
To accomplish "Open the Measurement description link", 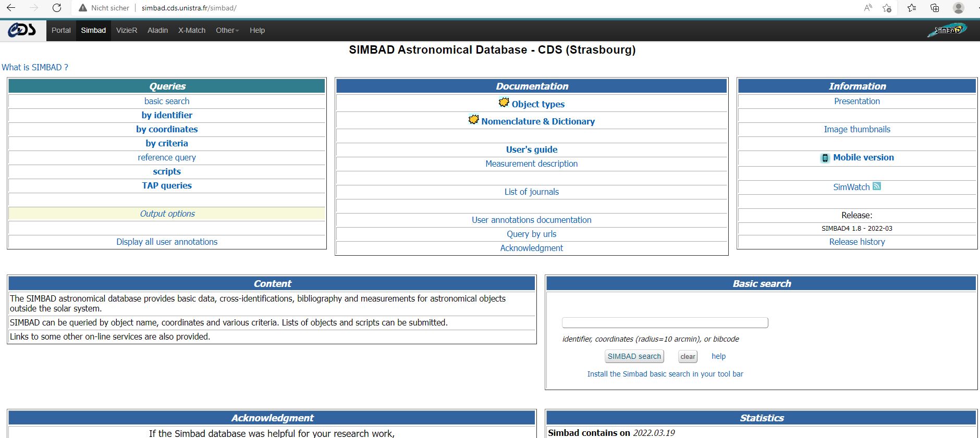I will (532, 164).
